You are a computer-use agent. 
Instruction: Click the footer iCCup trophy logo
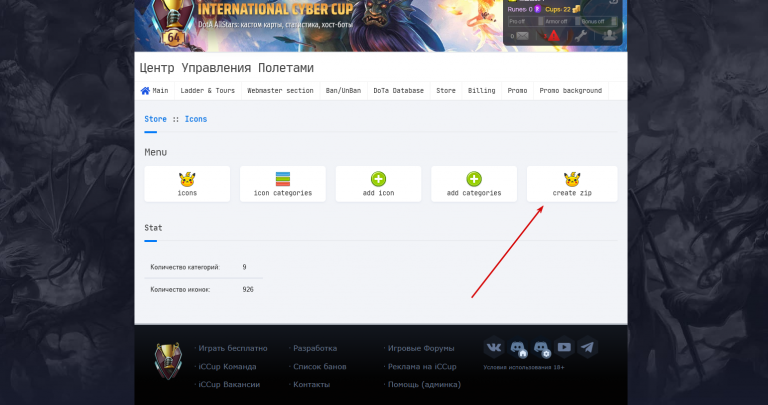168,361
